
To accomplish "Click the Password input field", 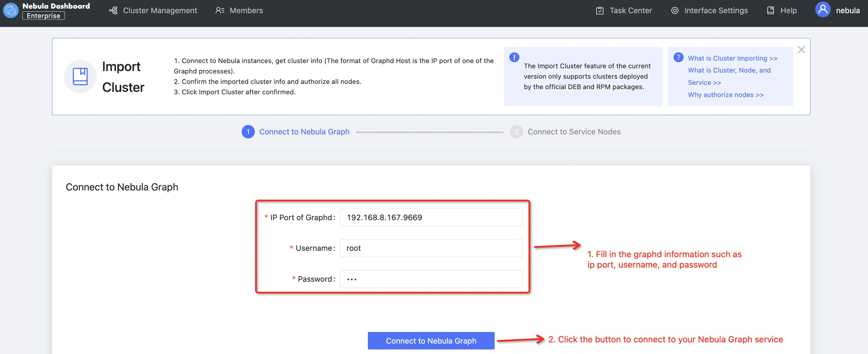I will [x=431, y=279].
